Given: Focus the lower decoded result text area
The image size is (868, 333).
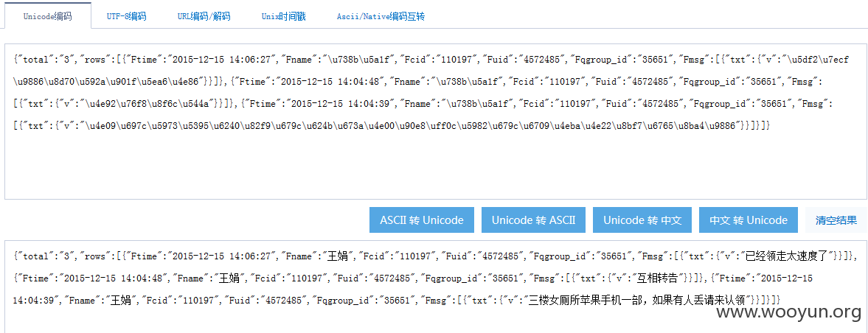Looking at the screenshot, I should click(436, 287).
